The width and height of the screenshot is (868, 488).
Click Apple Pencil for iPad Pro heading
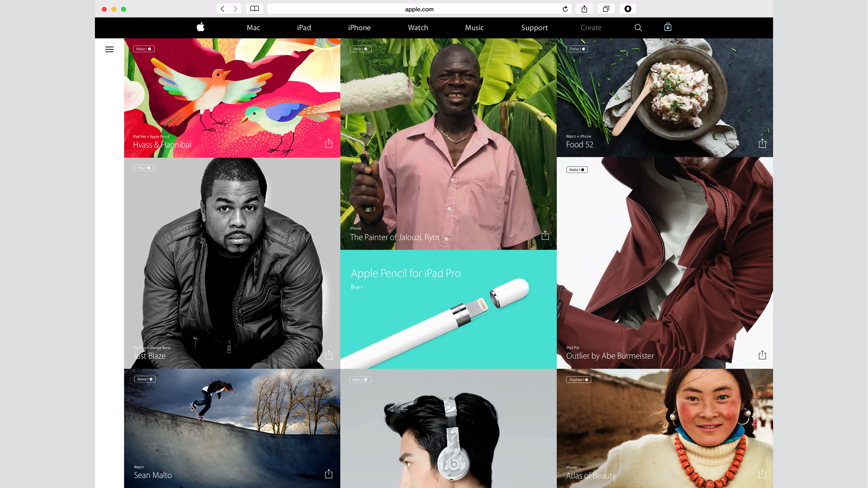tap(406, 273)
